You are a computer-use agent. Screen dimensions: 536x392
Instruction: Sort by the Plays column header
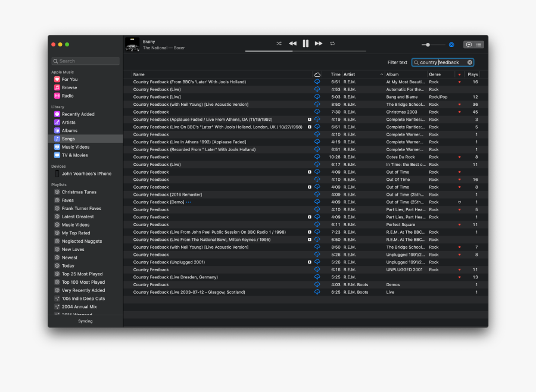pos(473,74)
